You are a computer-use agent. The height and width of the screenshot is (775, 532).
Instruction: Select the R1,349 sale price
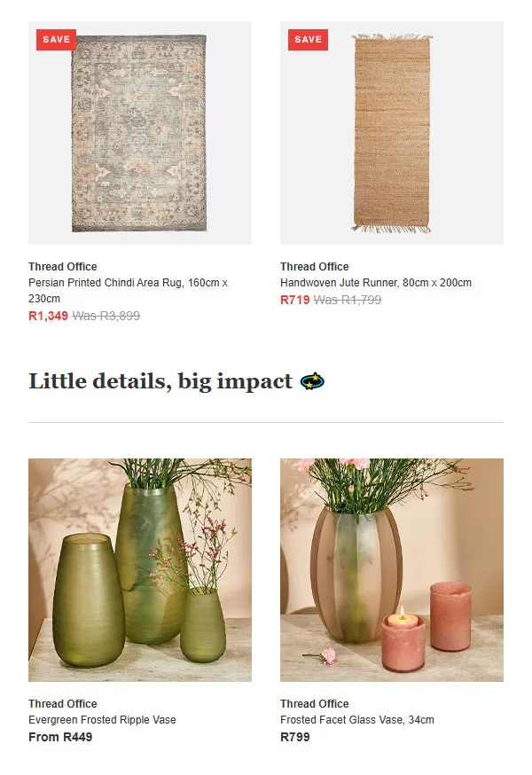point(48,316)
